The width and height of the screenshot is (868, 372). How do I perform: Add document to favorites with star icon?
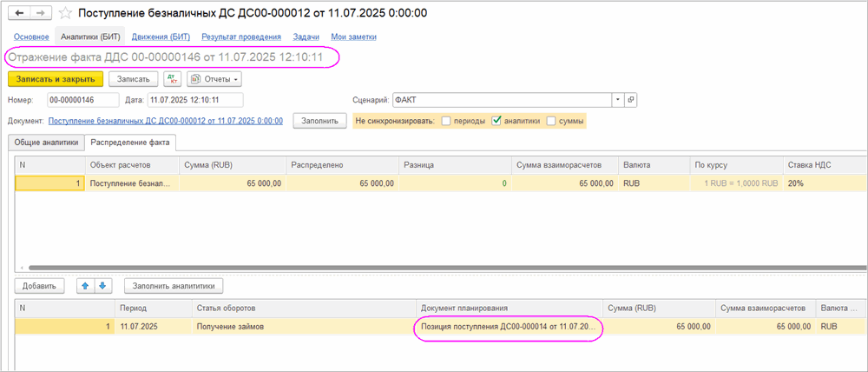tap(64, 14)
